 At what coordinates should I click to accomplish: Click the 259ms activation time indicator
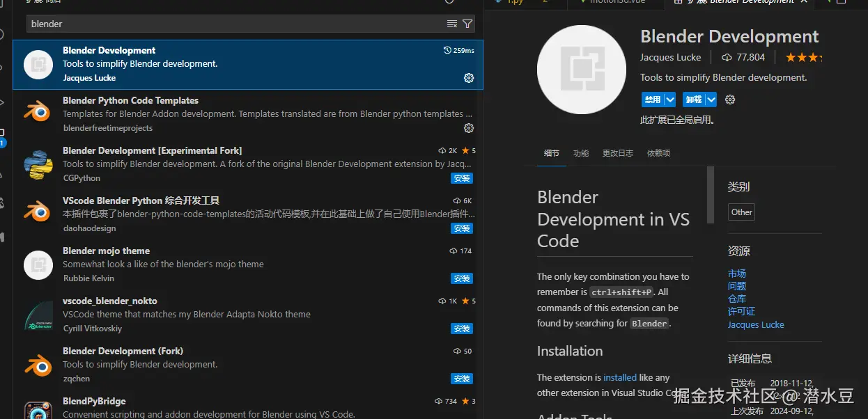pos(459,51)
